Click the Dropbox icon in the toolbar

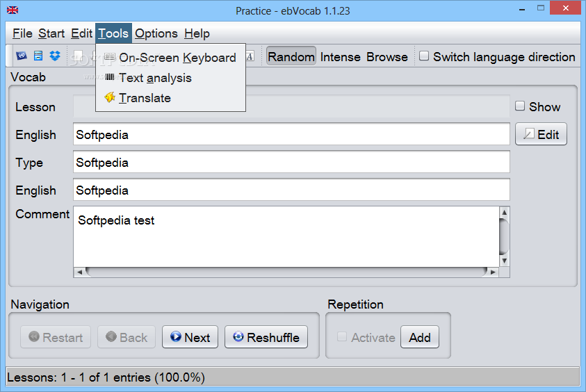click(x=55, y=56)
